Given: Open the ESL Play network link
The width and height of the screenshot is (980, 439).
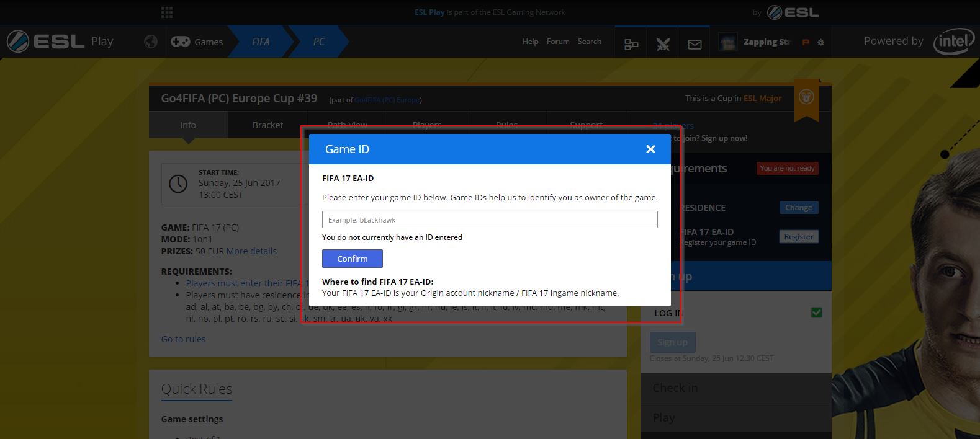Looking at the screenshot, I should coord(429,12).
